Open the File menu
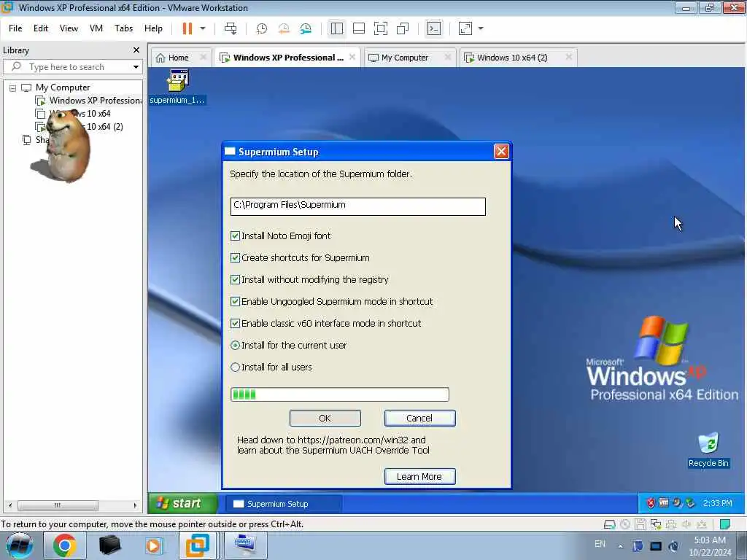Screen dimensions: 747x560 click(x=15, y=28)
